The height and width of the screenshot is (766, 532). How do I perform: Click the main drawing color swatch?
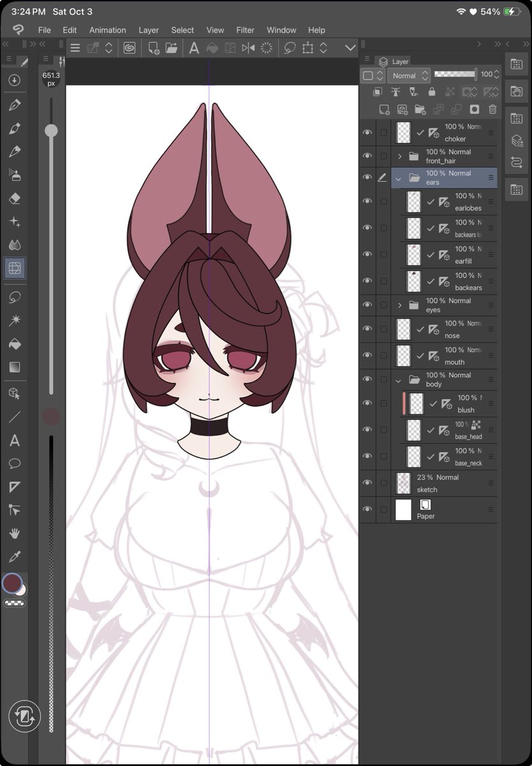click(x=12, y=583)
